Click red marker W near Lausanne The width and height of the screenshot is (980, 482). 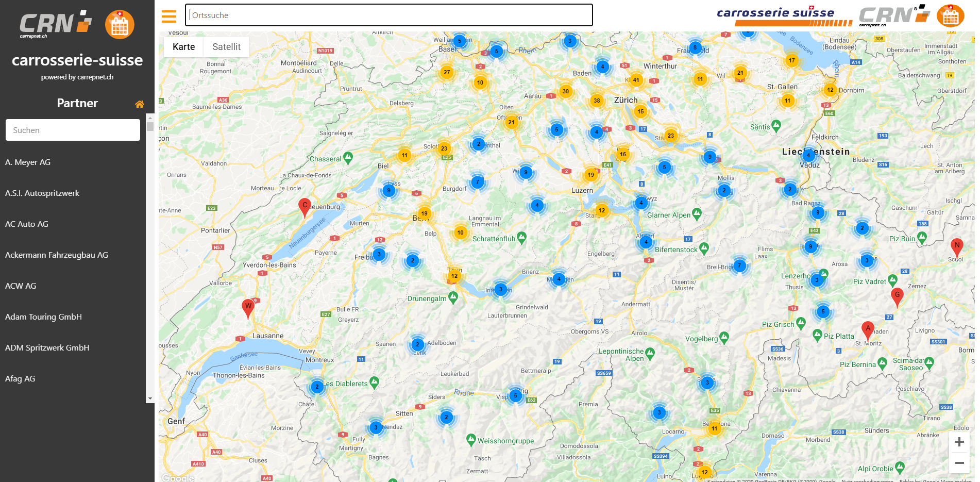click(248, 307)
